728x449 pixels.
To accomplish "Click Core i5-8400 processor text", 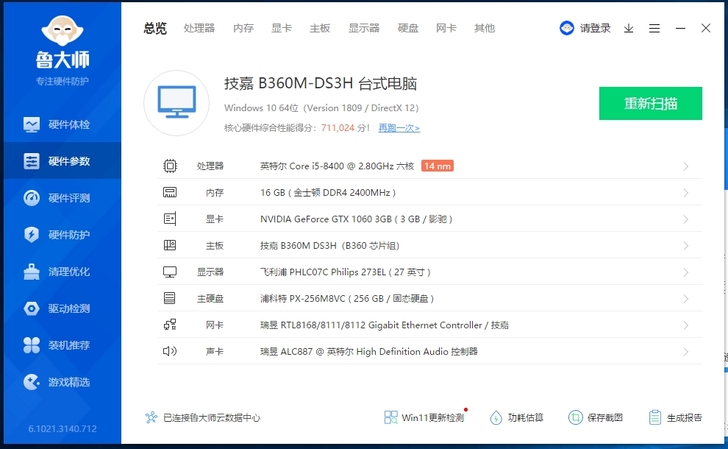I will pos(337,166).
